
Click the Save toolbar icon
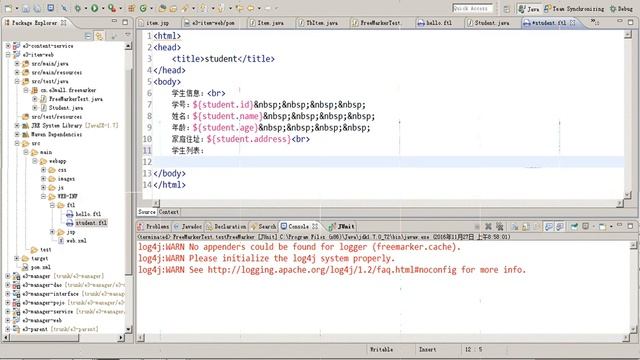26,8
